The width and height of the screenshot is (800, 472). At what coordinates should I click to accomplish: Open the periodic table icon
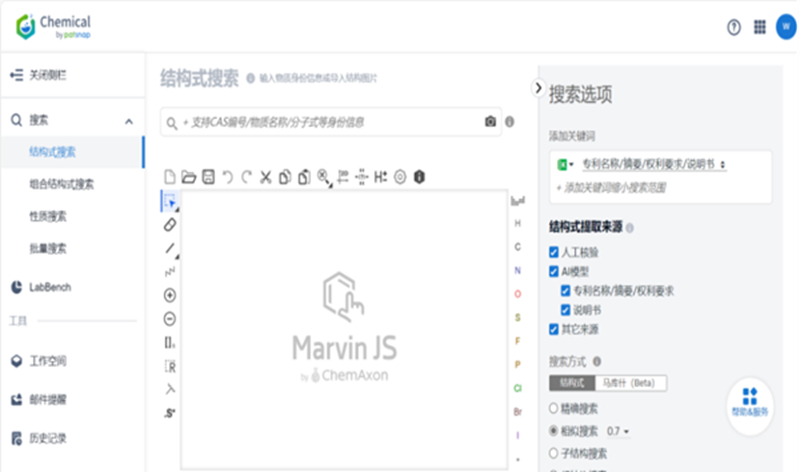(x=518, y=201)
